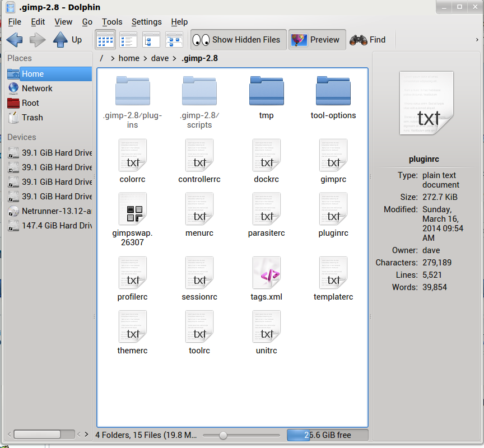Select the unitrc file

tap(267, 333)
